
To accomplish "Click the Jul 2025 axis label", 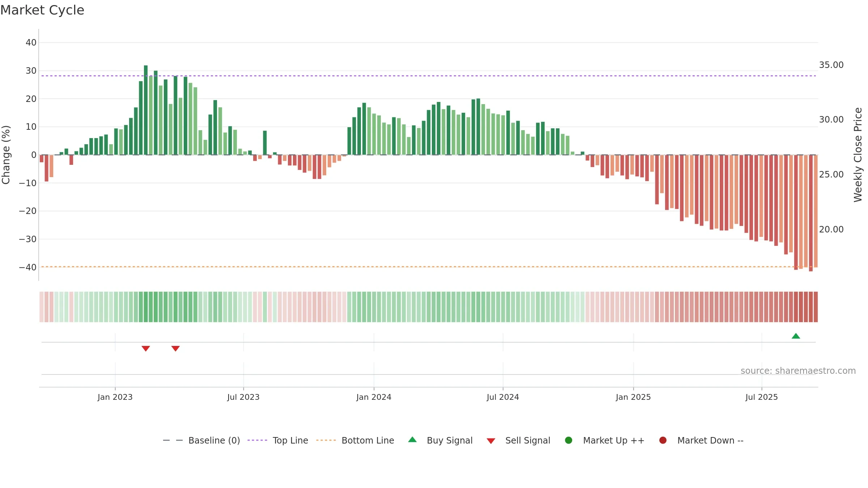I will 762,397.
